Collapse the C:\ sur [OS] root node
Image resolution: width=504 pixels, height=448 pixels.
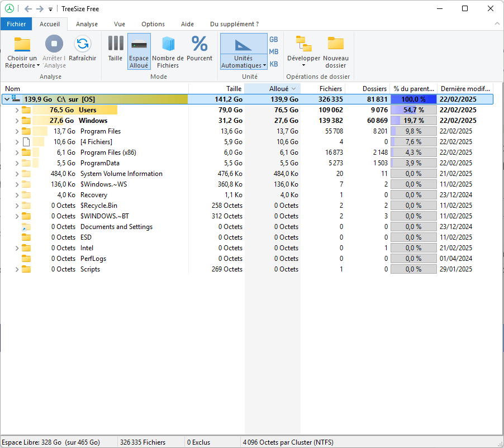click(x=7, y=99)
